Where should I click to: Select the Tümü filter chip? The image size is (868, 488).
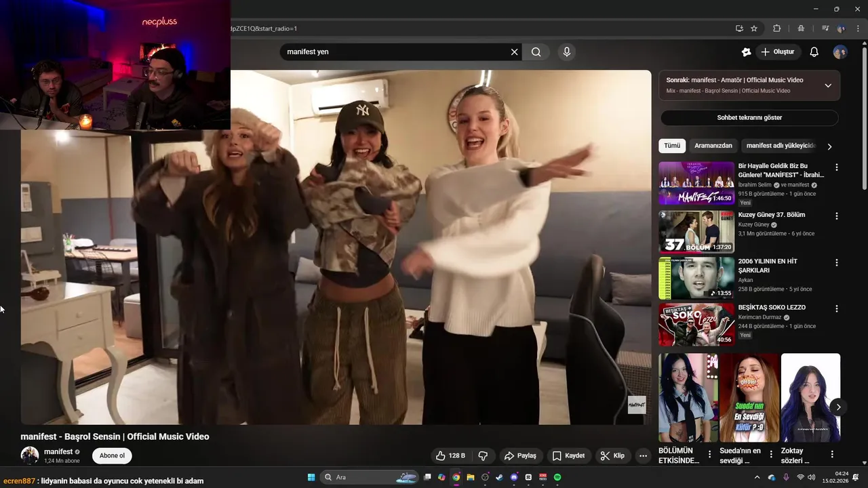pos(672,146)
